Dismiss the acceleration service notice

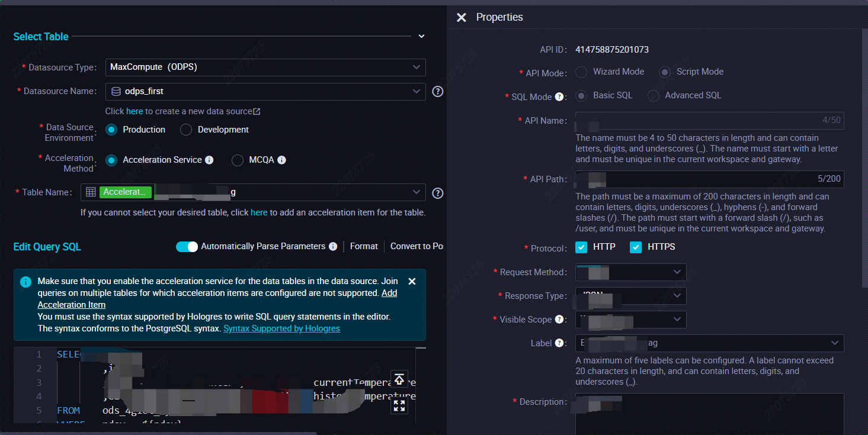tap(412, 281)
